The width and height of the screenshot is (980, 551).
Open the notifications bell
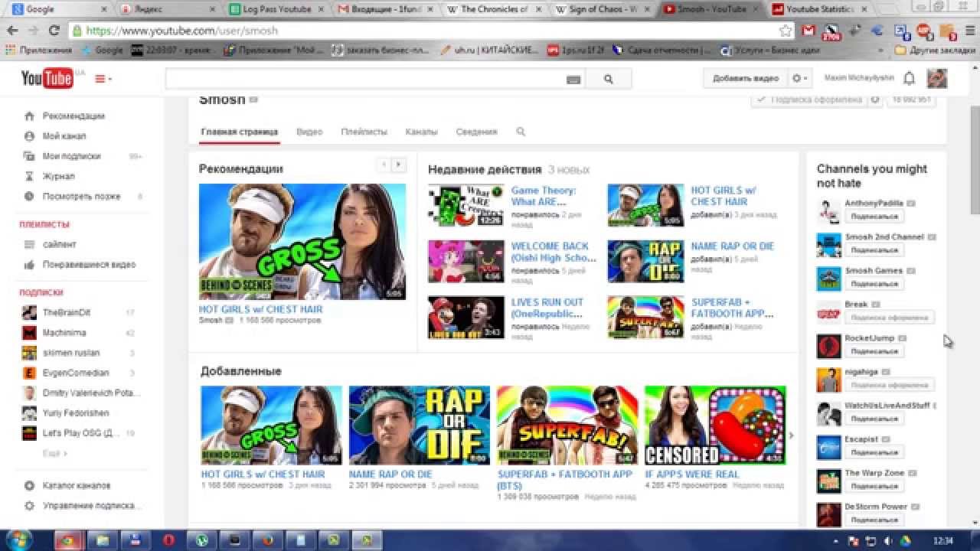[x=910, y=78]
